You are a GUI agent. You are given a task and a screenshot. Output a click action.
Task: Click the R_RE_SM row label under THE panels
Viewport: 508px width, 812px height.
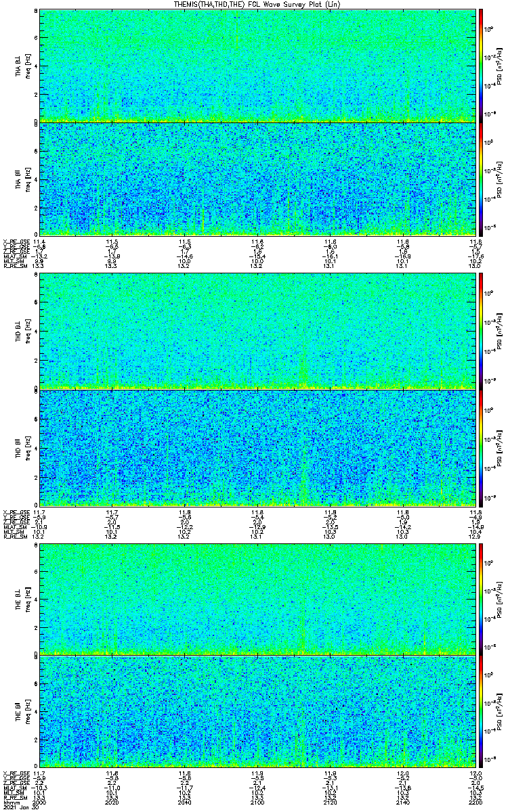point(16,797)
